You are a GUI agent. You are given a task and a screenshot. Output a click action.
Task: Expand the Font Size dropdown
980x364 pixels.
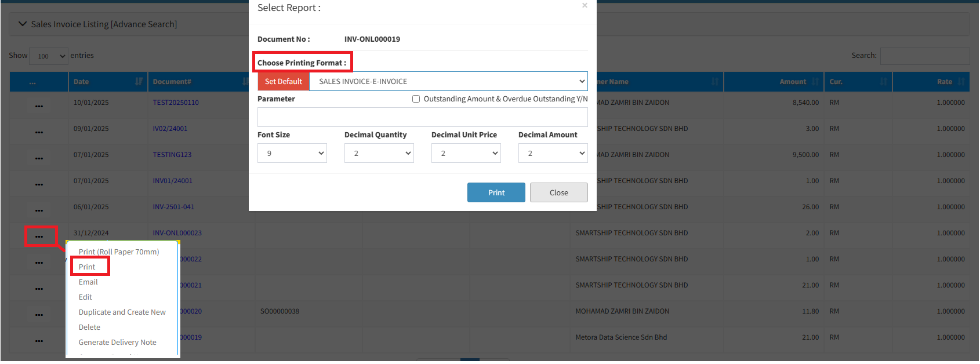point(292,154)
